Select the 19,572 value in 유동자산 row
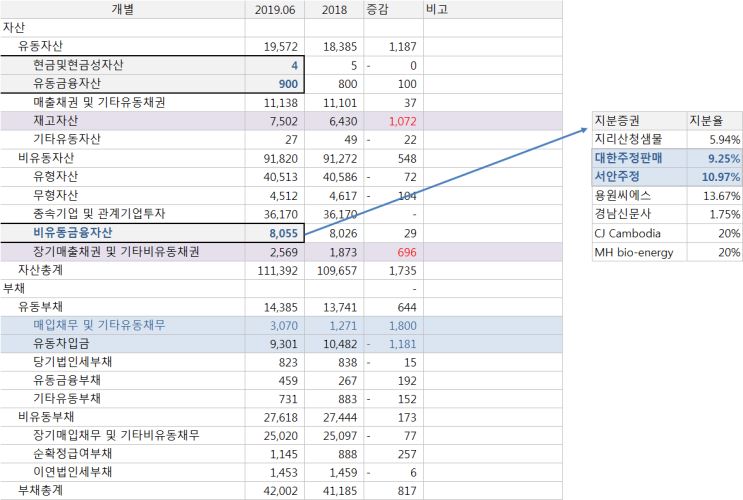Screen dimensions: 743x500 pyautogui.click(x=281, y=46)
